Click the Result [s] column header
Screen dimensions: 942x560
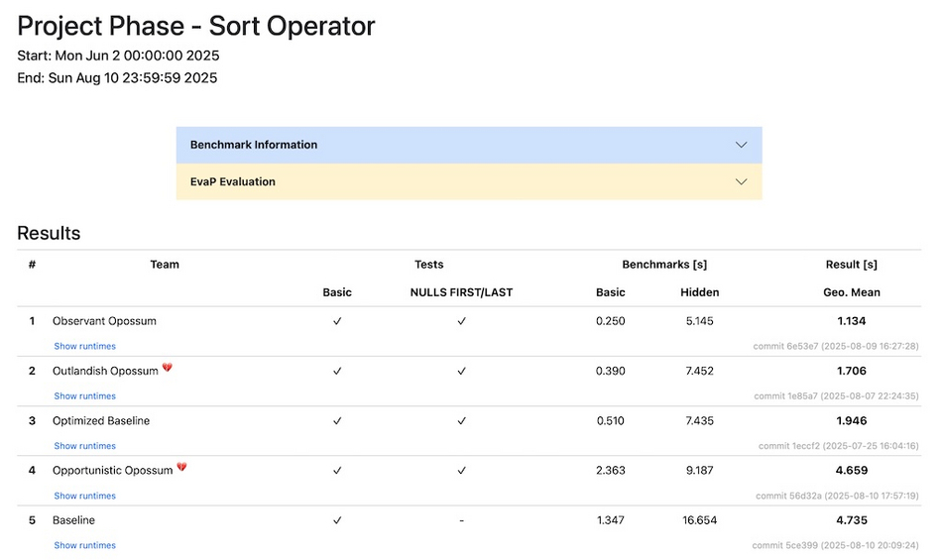[x=852, y=265]
